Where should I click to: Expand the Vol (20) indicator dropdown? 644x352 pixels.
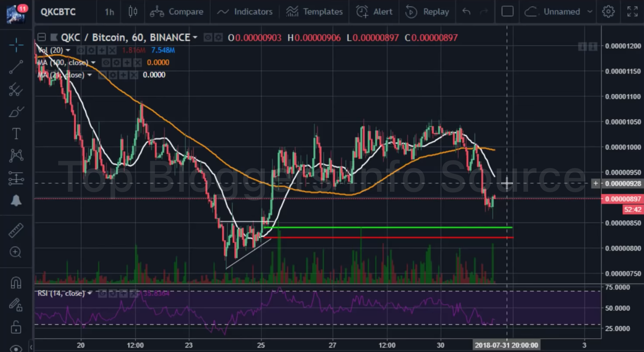68,50
